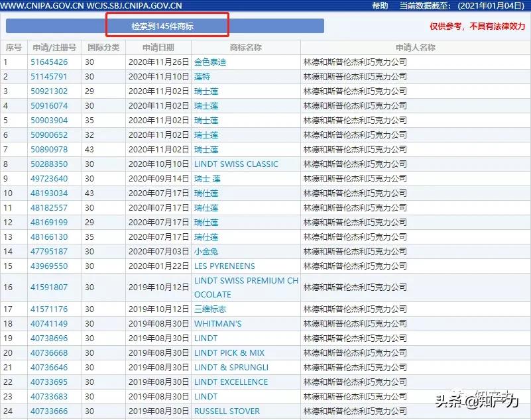Screen dimensions: 531x420
Task: Open 瑞士莲 trademark in row 3
Action: [206, 91]
